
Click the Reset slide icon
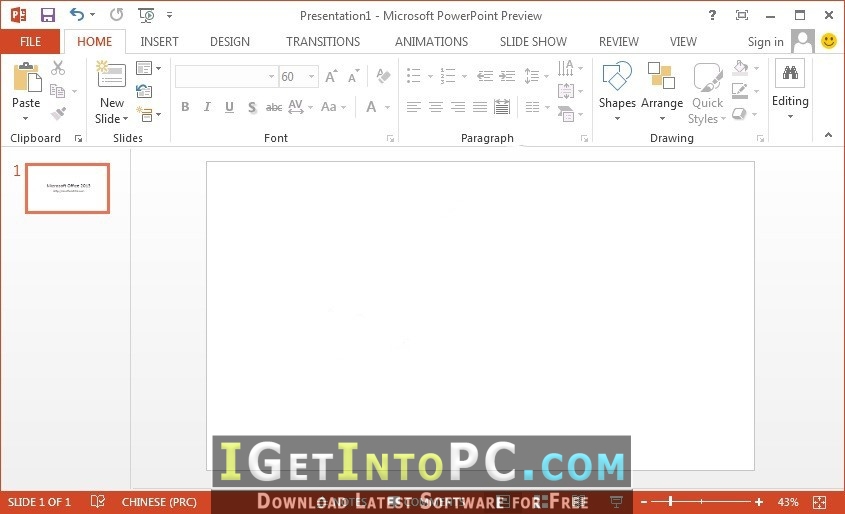(144, 91)
